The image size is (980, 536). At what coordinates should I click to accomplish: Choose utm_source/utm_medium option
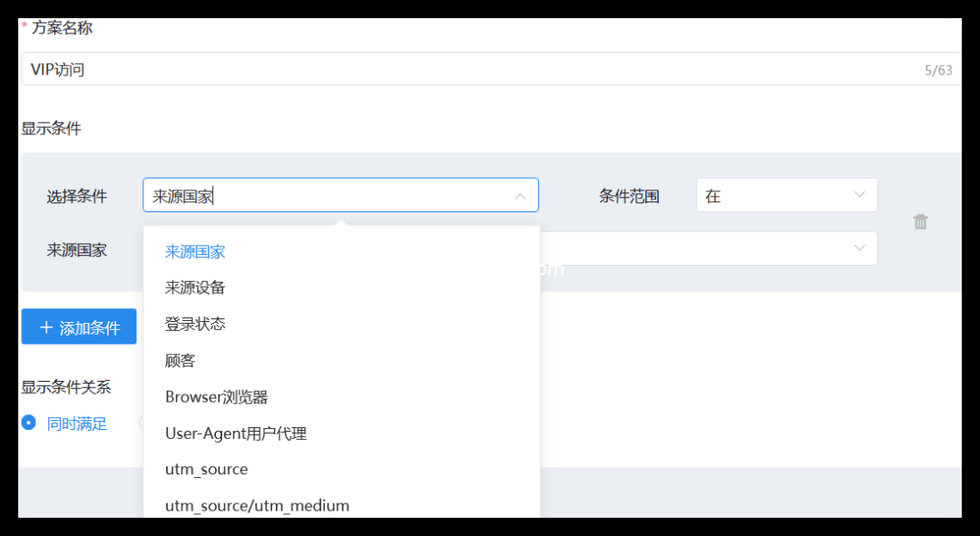point(341,505)
